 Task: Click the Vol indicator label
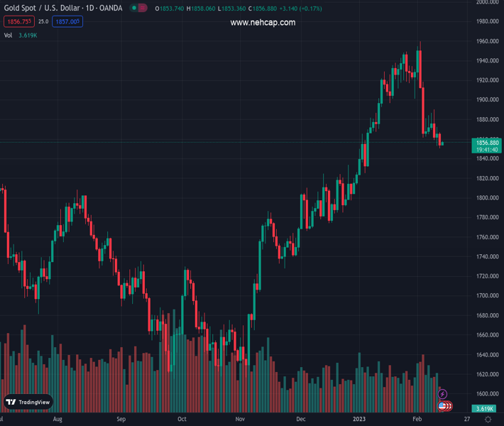click(9, 35)
